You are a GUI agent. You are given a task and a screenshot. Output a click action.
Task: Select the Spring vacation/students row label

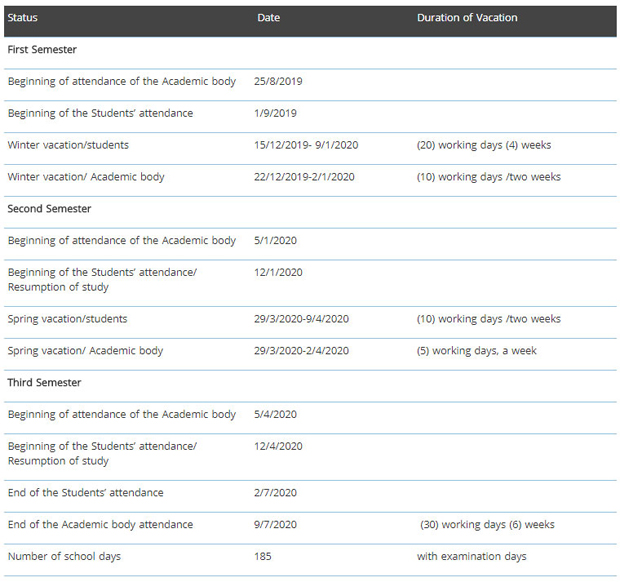[67, 319]
